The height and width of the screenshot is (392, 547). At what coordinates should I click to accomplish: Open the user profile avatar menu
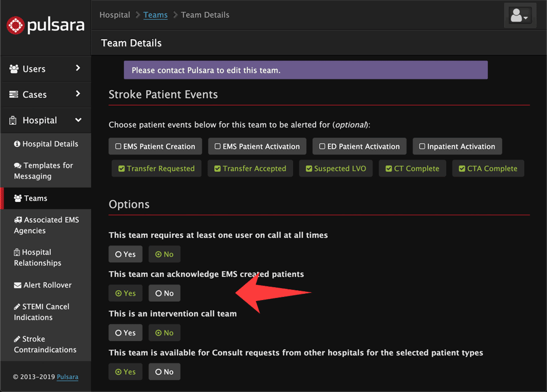tap(519, 16)
